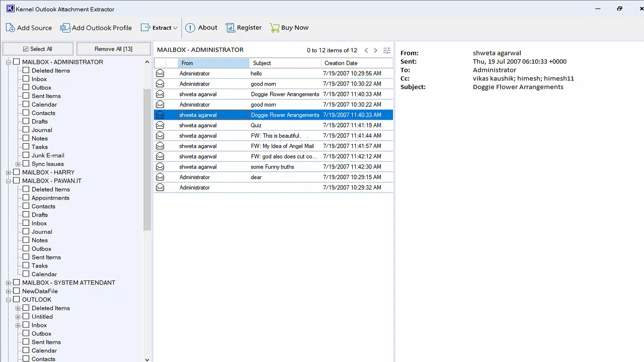This screenshot has width=644, height=362.
Task: Click the Extract toolbar icon
Action: coord(145,28)
